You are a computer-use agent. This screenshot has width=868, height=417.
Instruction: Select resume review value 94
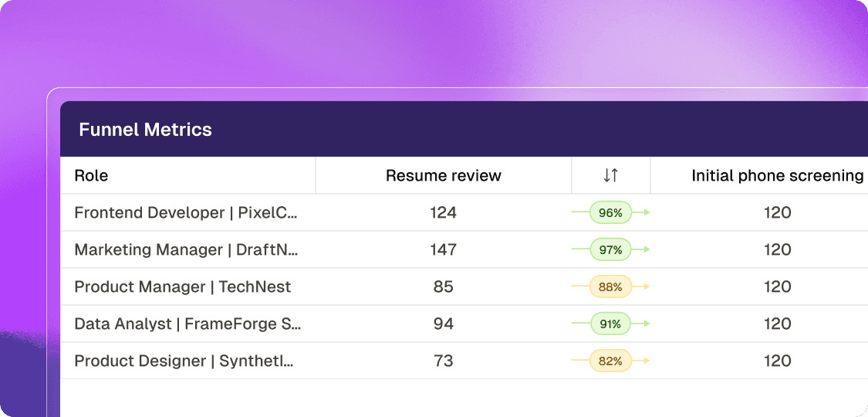[444, 324]
